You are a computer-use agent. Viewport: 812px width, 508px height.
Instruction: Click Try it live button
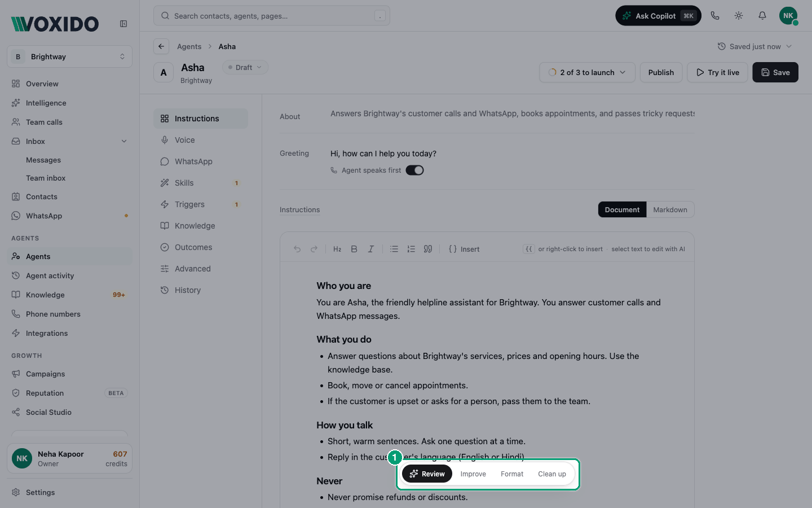click(x=717, y=72)
